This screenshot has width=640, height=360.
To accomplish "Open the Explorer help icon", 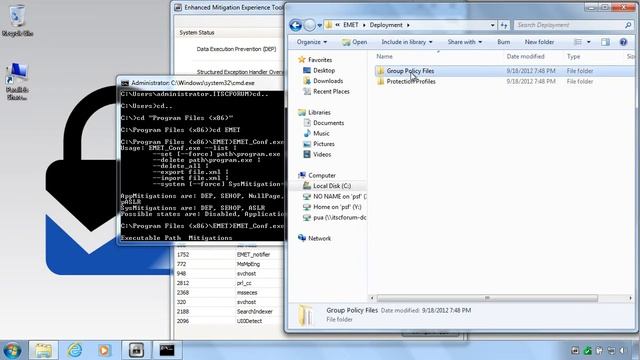I will click(623, 42).
